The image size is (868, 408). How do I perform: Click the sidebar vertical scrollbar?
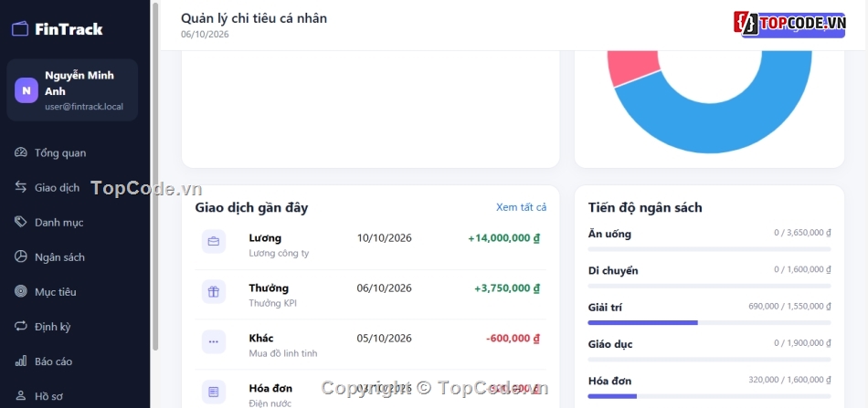[x=155, y=176]
